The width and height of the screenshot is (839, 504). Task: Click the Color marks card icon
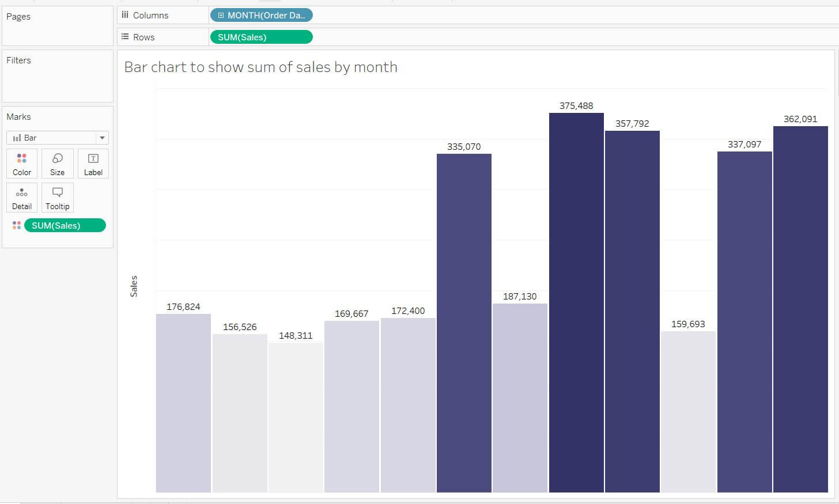coord(22,158)
